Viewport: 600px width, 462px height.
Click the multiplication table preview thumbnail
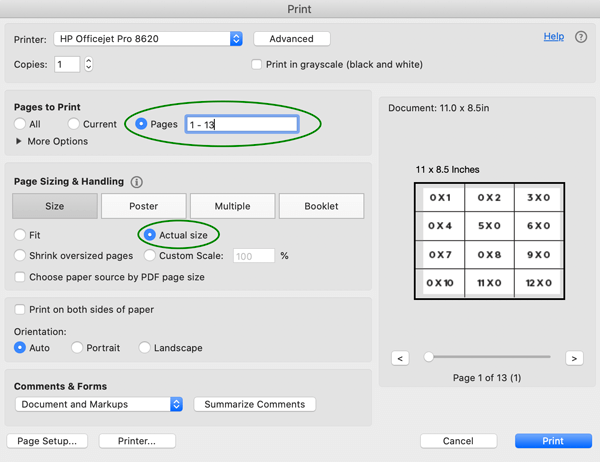tap(489, 241)
